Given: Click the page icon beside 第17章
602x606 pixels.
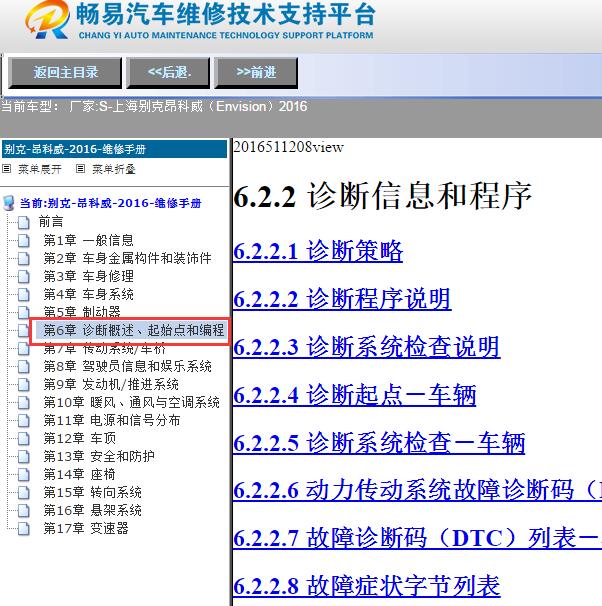Looking at the screenshot, I should 24,529.
